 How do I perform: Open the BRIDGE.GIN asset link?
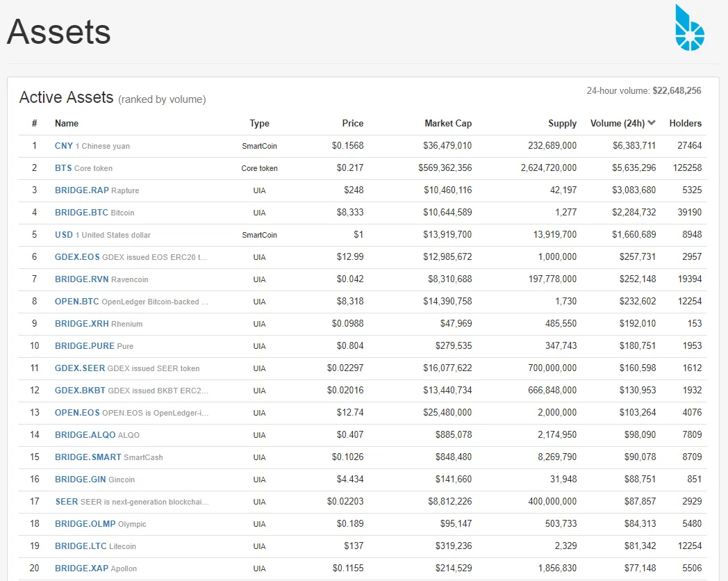coord(81,480)
